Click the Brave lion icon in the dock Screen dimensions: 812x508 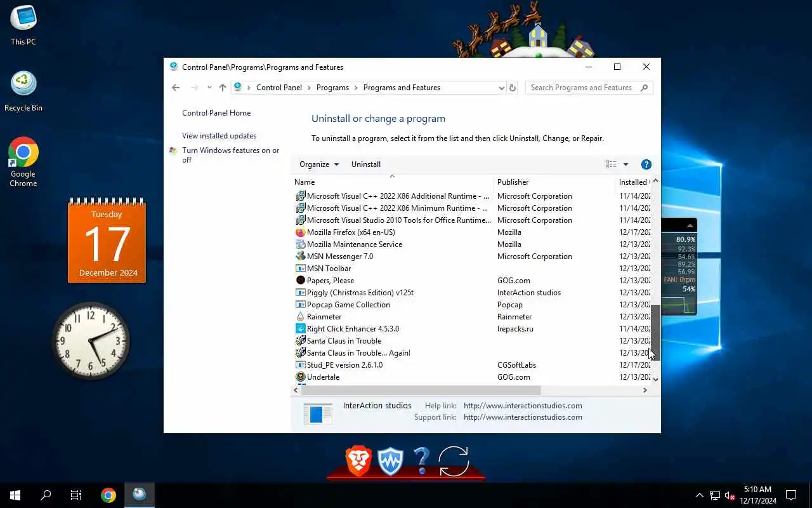358,460
